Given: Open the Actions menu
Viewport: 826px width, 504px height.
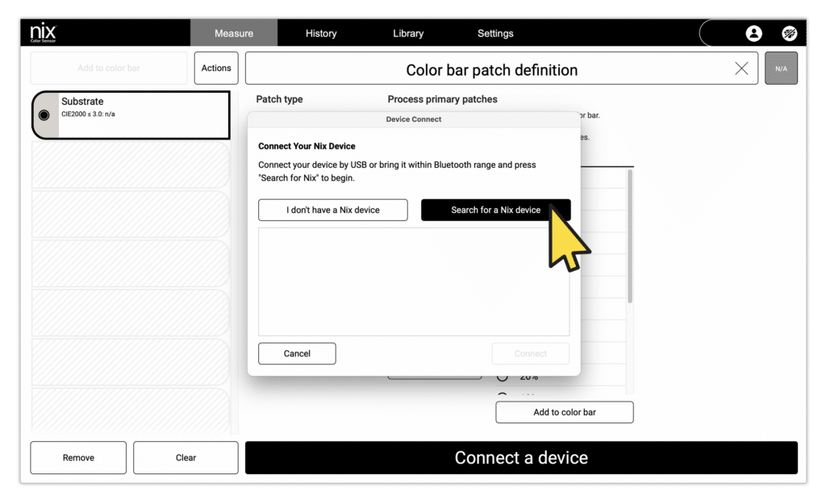Looking at the screenshot, I should tap(215, 68).
